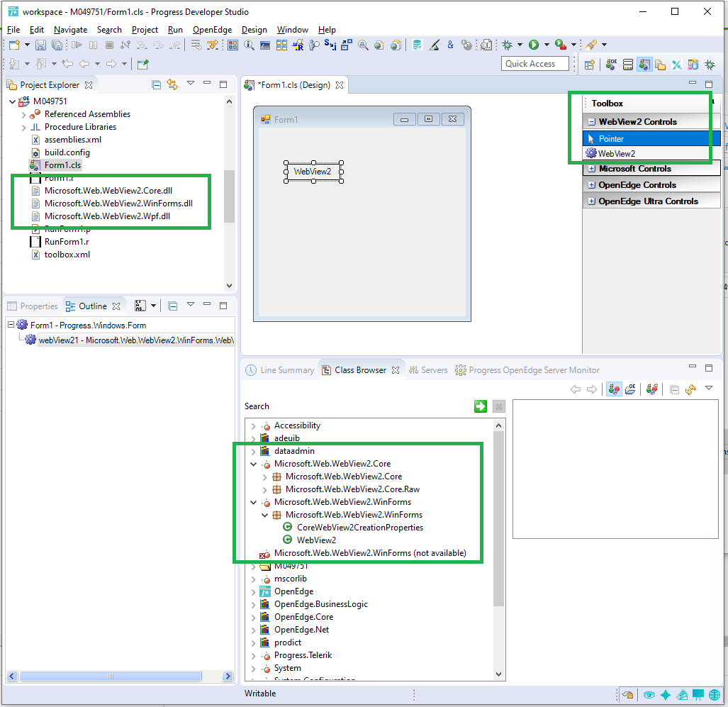Click the Debug bug icon in the toolbar

click(x=507, y=45)
